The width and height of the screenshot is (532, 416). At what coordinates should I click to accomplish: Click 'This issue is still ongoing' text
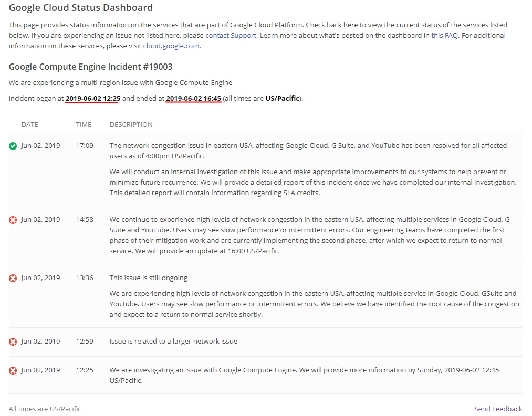148,278
